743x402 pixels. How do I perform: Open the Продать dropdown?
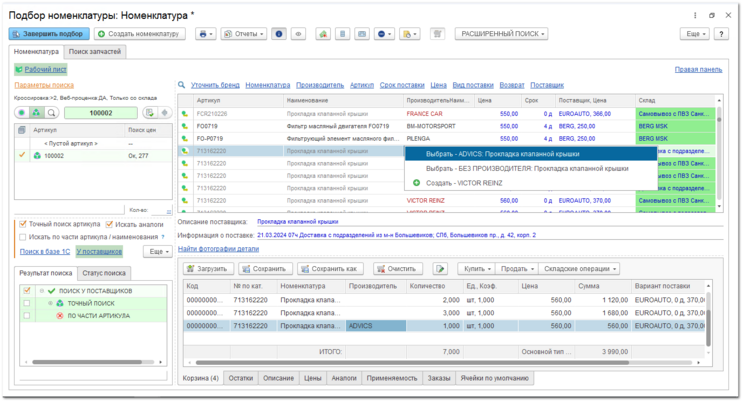tap(516, 269)
